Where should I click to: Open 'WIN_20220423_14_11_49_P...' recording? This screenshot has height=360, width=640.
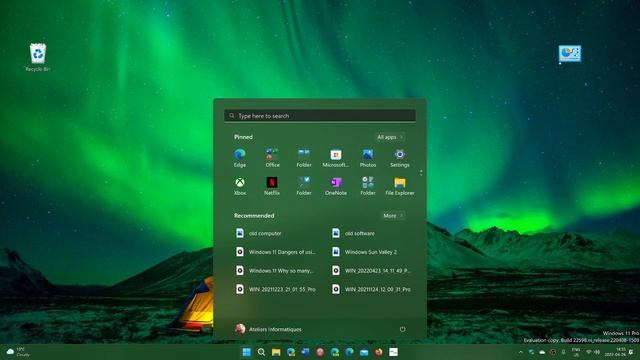(371, 271)
